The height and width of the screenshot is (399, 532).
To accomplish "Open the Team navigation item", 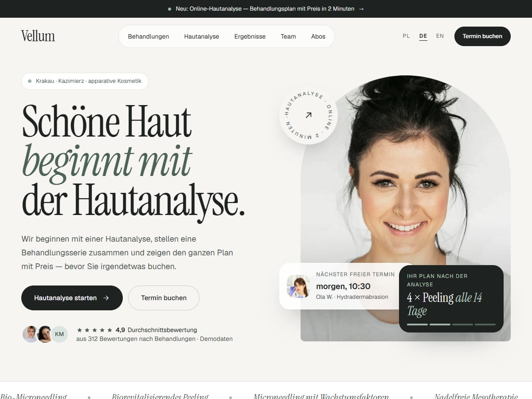I will click(x=288, y=36).
